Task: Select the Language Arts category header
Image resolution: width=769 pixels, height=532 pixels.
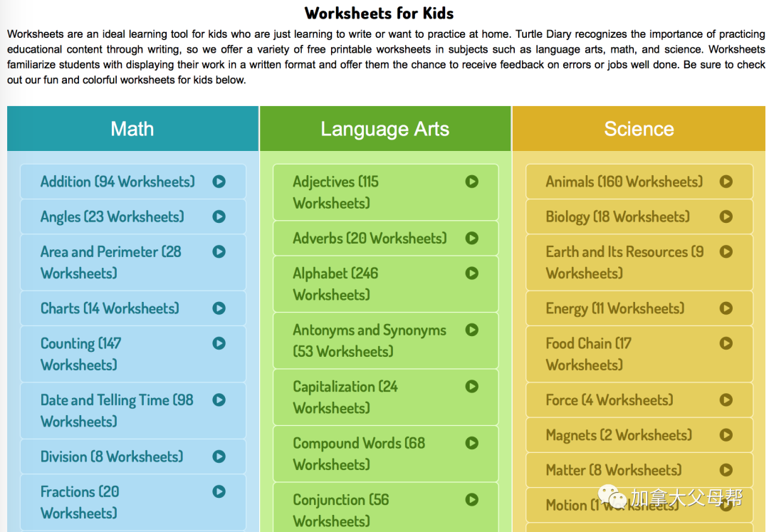Action: 384,129
